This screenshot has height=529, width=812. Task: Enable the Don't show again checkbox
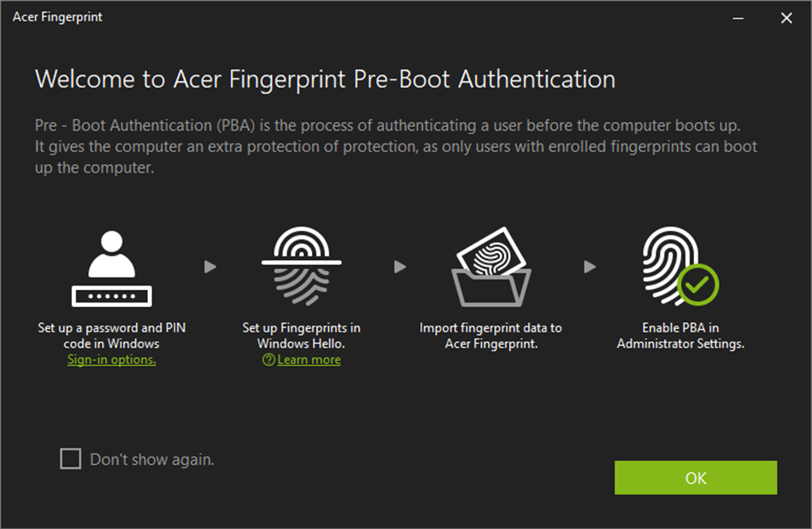tap(68, 459)
